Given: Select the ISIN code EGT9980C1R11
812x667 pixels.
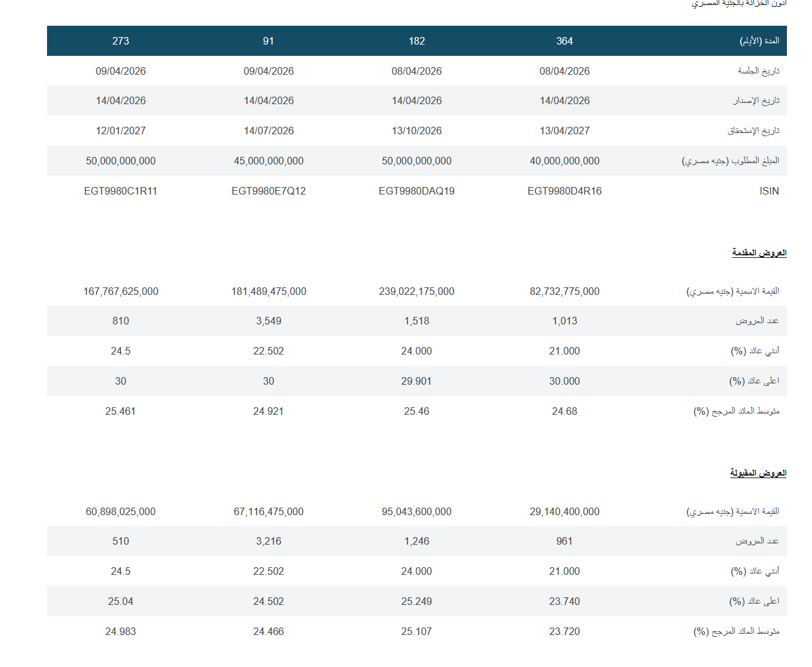Looking at the screenshot, I should click(120, 191).
